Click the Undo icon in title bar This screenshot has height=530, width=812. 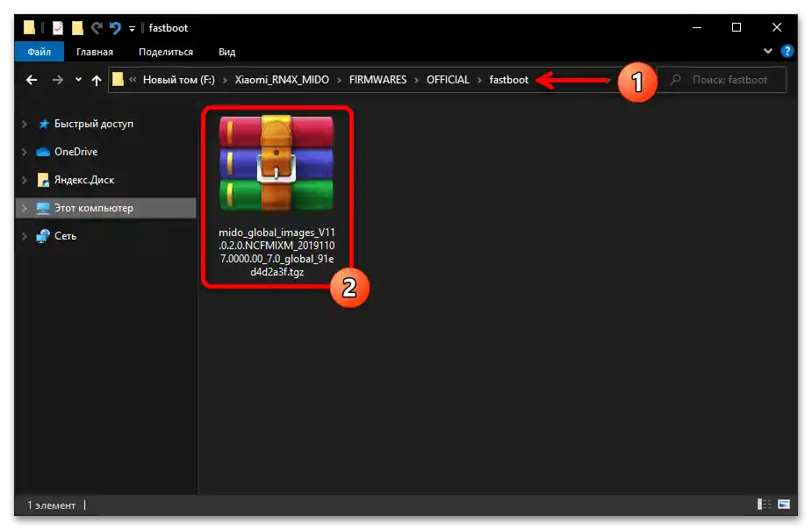(115, 28)
